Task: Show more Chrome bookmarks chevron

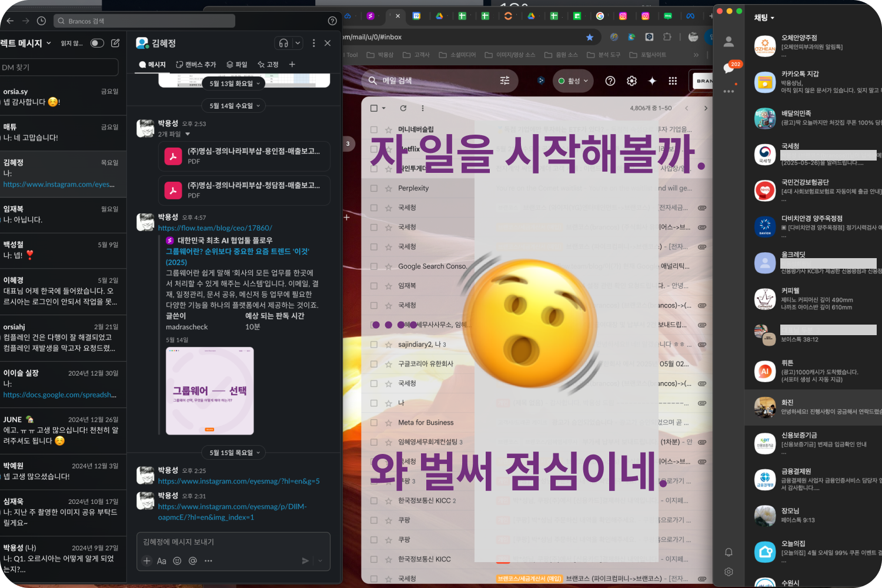Action: point(696,55)
